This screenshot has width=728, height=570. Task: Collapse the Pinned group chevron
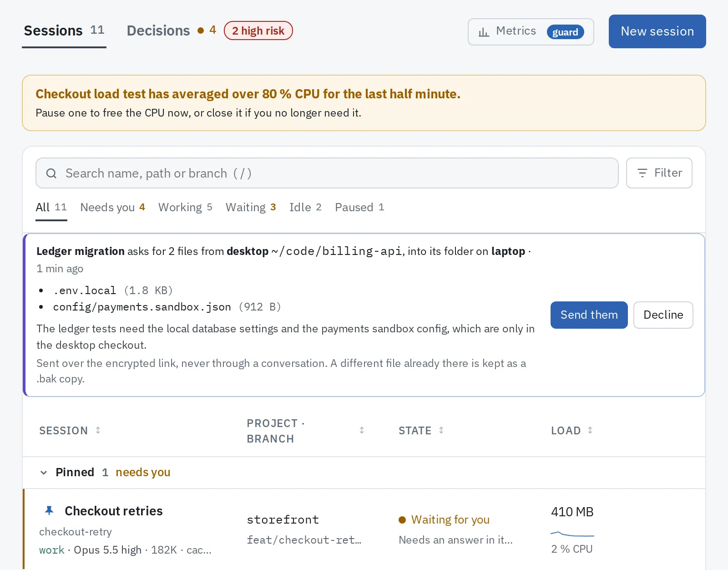44,473
